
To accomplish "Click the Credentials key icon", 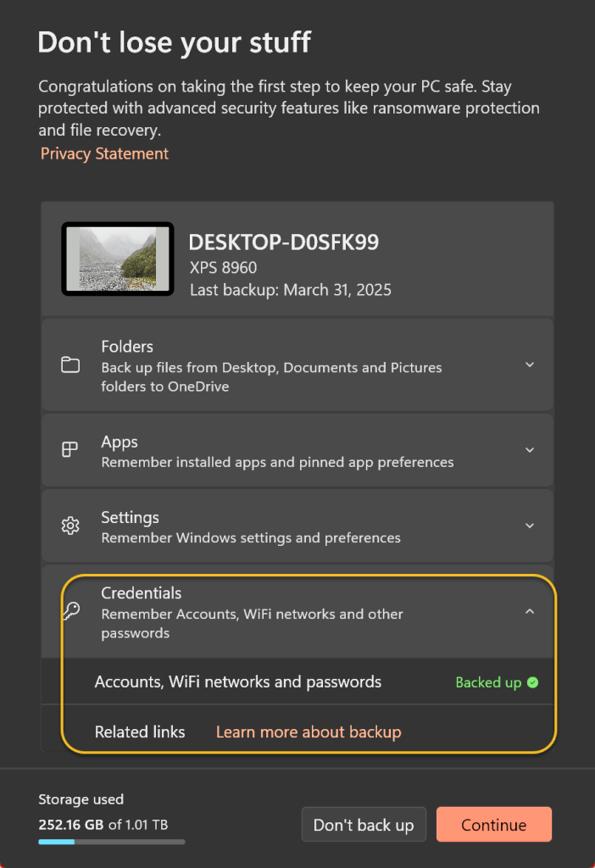I will coord(70,611).
